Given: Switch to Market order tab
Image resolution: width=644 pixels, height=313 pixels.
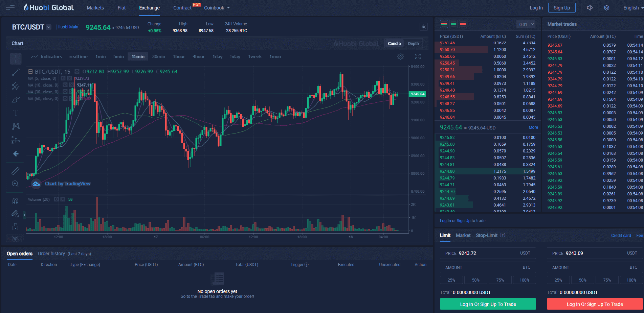Looking at the screenshot, I should (463, 235).
